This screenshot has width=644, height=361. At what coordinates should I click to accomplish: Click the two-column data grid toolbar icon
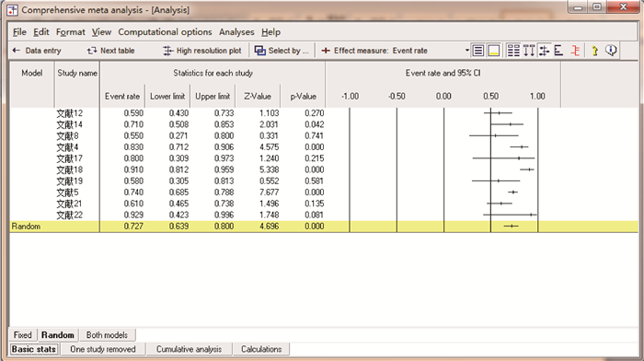(x=513, y=51)
